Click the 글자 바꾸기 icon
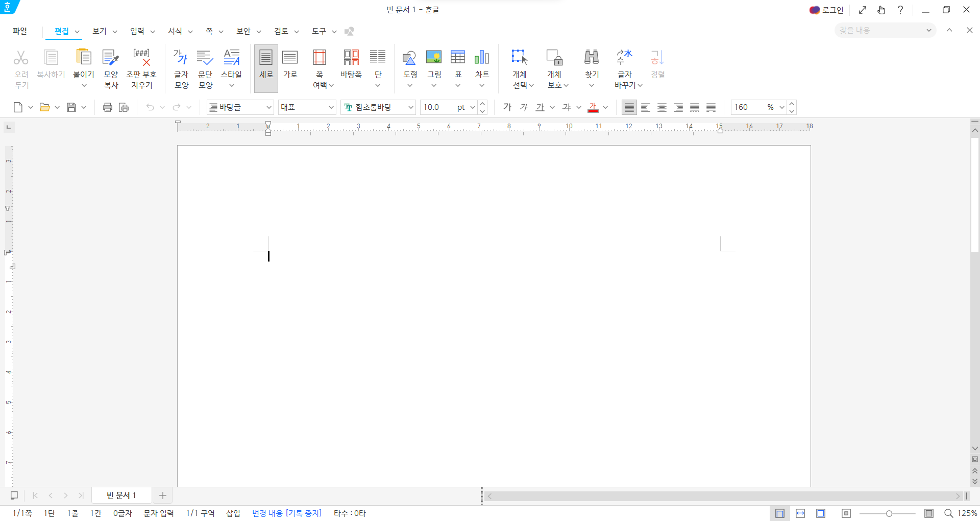The image size is (980, 521). pos(624,57)
